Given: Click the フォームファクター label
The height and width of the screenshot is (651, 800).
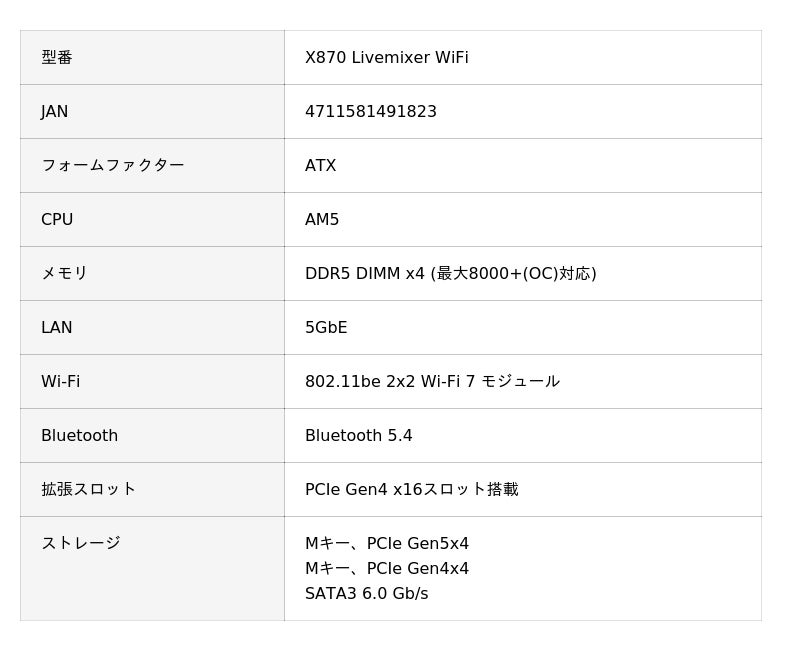Looking at the screenshot, I should click(112, 166).
